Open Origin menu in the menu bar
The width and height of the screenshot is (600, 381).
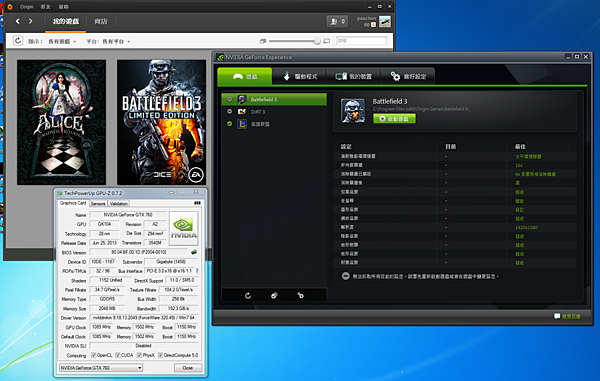click(x=26, y=7)
